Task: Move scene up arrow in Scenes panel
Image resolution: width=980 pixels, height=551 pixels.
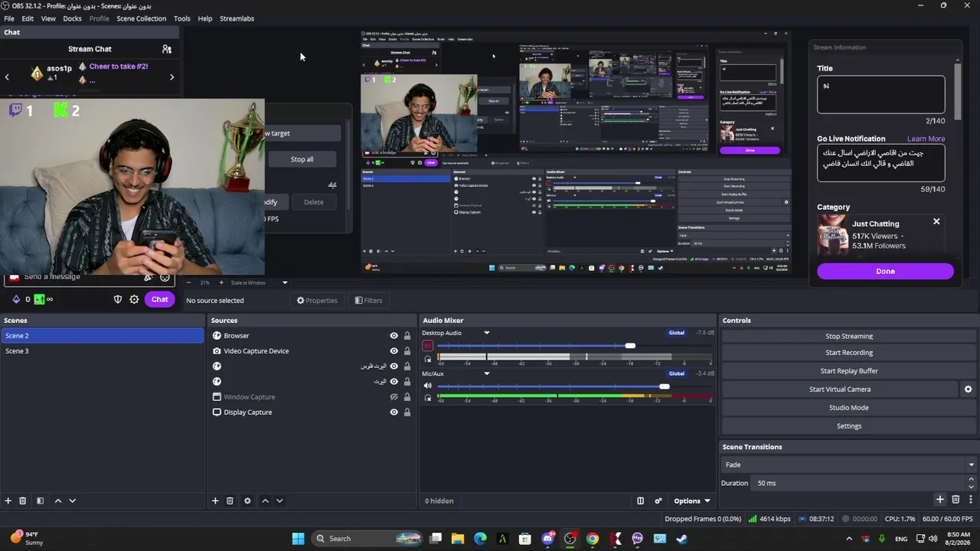Action: (58, 500)
